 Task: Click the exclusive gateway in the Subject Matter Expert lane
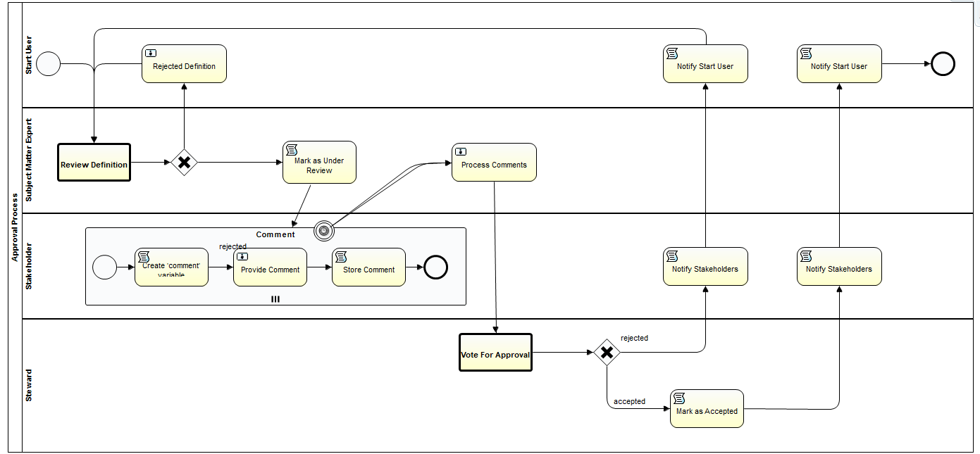[184, 162]
